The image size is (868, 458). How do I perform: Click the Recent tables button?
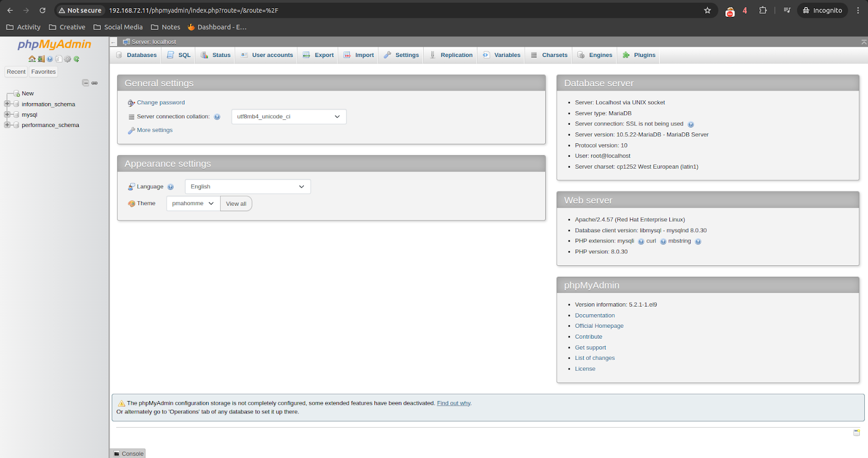click(x=16, y=72)
